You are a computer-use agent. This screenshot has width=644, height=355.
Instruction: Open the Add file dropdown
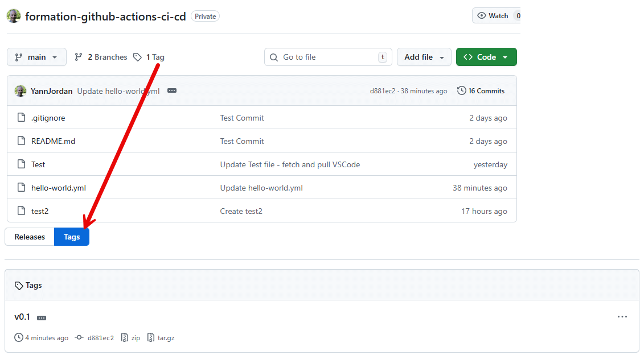pos(424,57)
